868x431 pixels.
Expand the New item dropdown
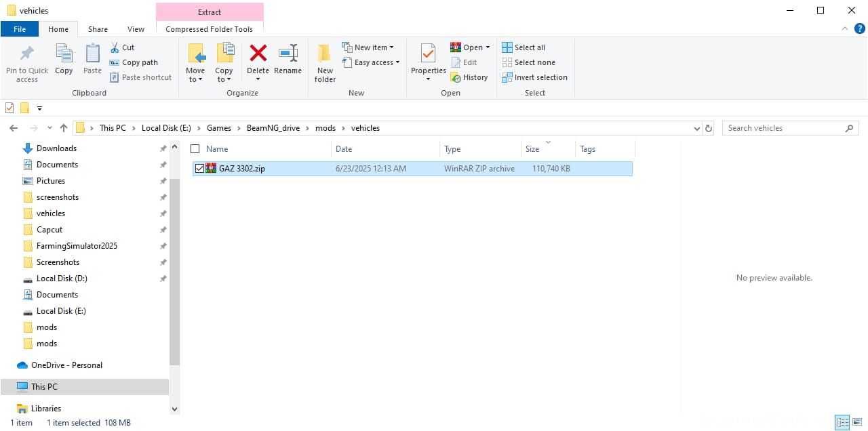coord(391,47)
